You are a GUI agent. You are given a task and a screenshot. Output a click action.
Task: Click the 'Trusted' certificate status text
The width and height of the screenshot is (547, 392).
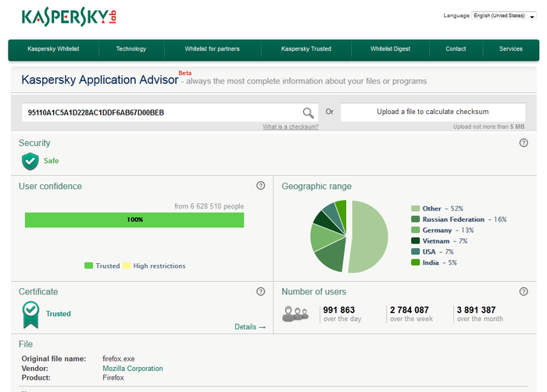tap(59, 314)
